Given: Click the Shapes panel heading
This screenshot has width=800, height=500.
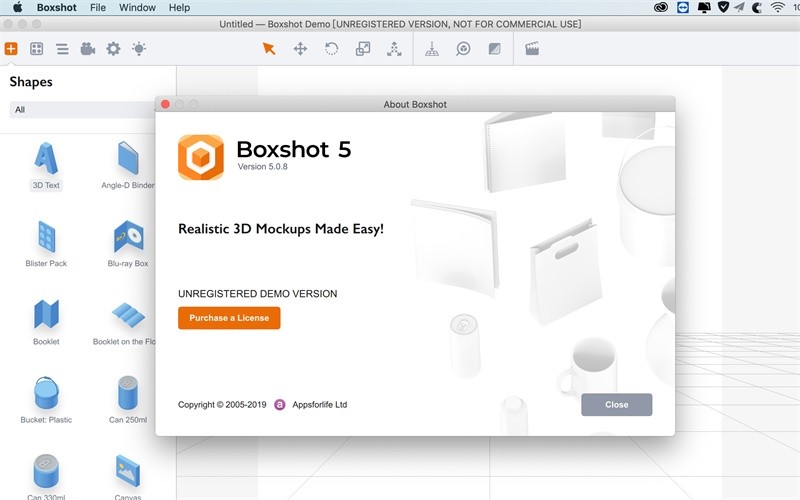Looking at the screenshot, I should click(31, 82).
